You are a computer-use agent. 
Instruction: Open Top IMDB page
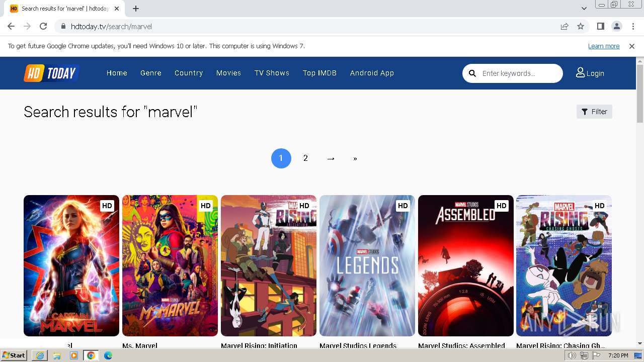tap(319, 73)
